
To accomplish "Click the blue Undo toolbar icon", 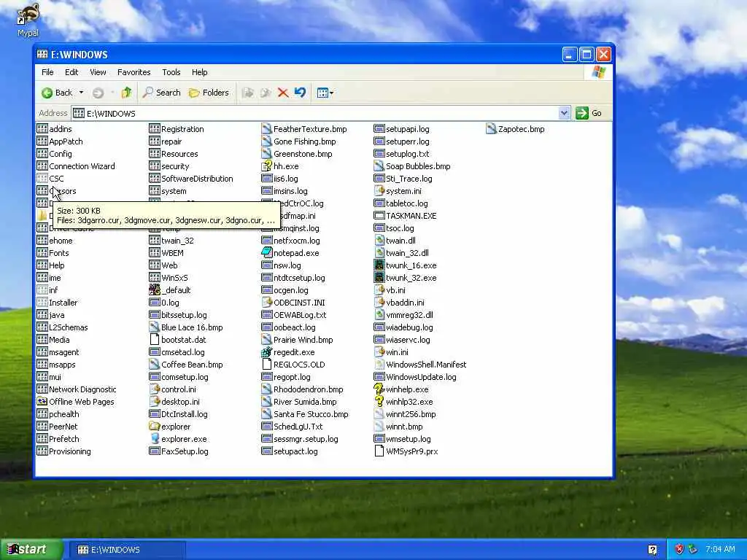I will pos(300,93).
